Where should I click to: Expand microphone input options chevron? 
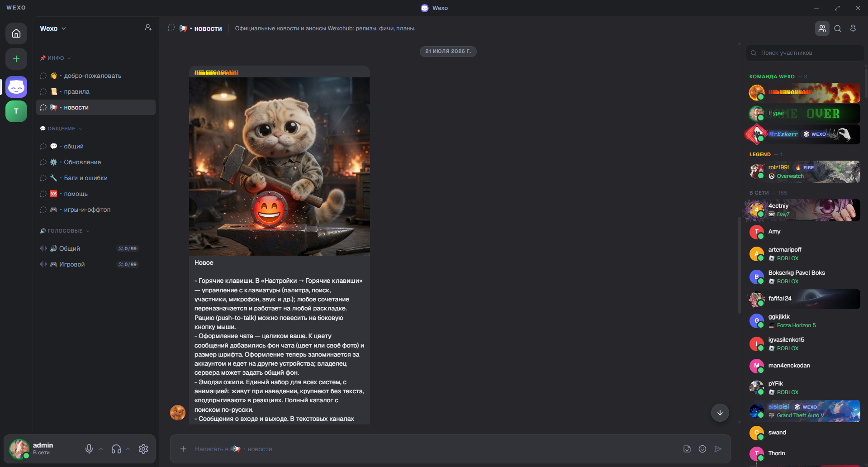point(101,449)
